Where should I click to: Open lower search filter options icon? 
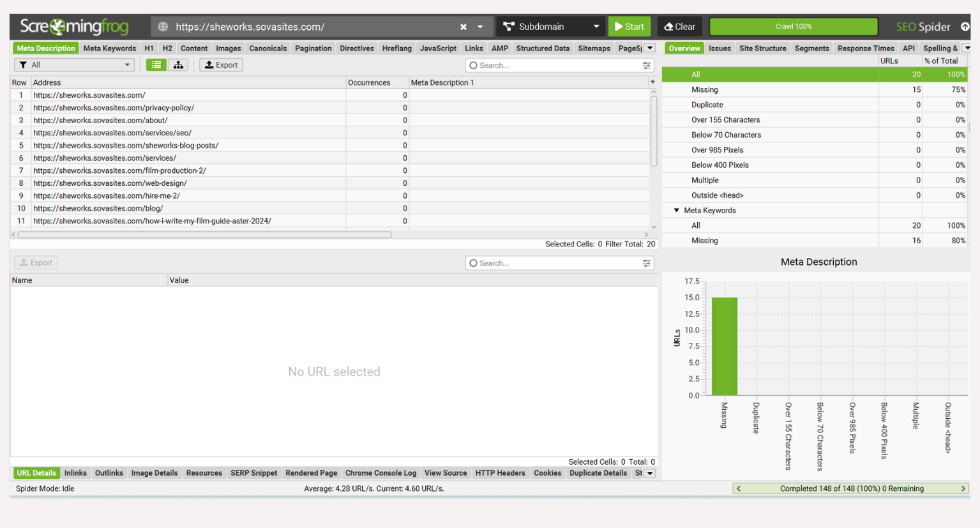647,263
